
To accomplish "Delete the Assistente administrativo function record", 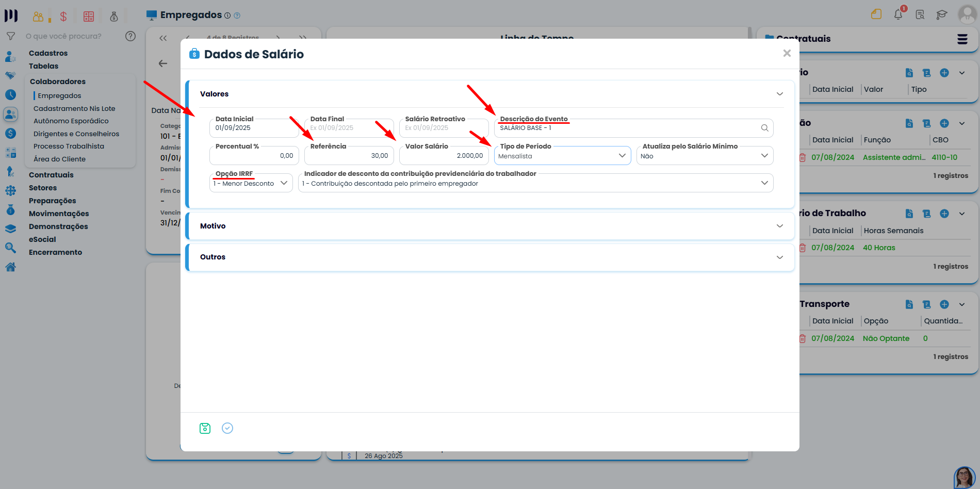I will (x=803, y=157).
